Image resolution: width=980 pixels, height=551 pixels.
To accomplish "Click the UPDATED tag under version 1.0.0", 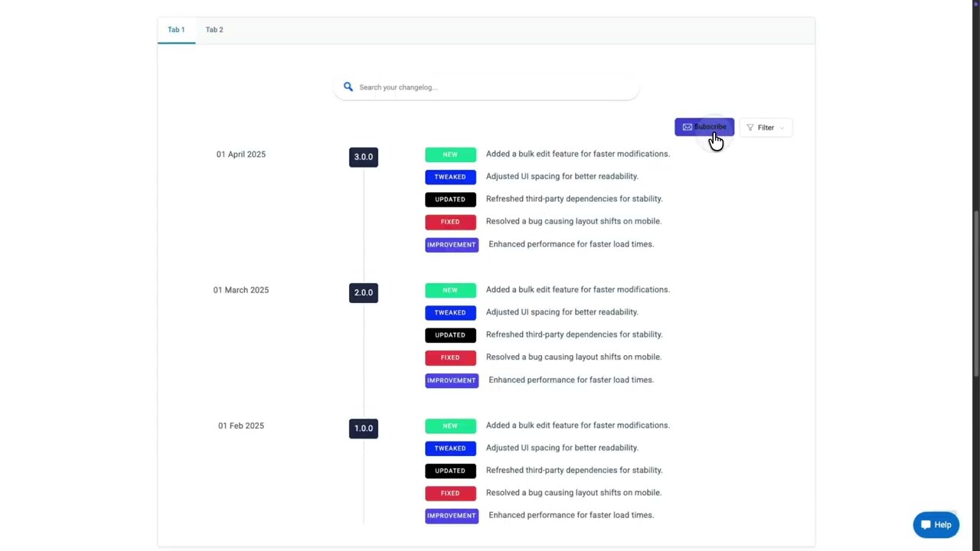I will click(x=450, y=471).
